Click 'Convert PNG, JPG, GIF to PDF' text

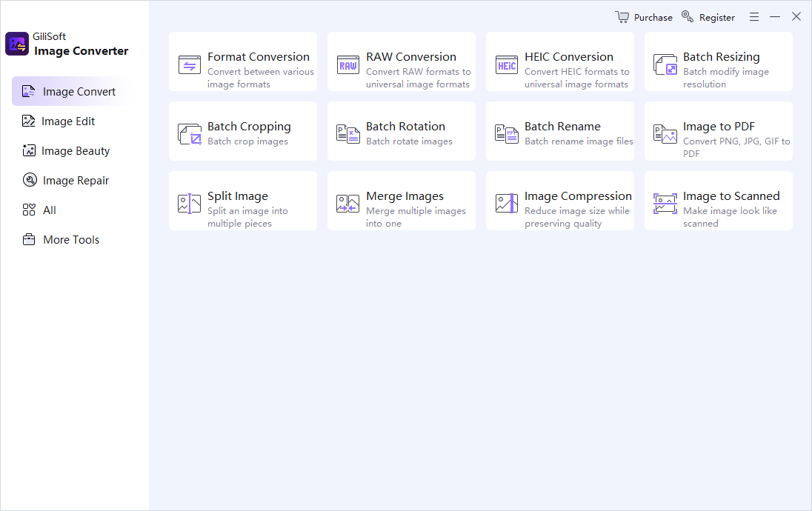[736, 147]
